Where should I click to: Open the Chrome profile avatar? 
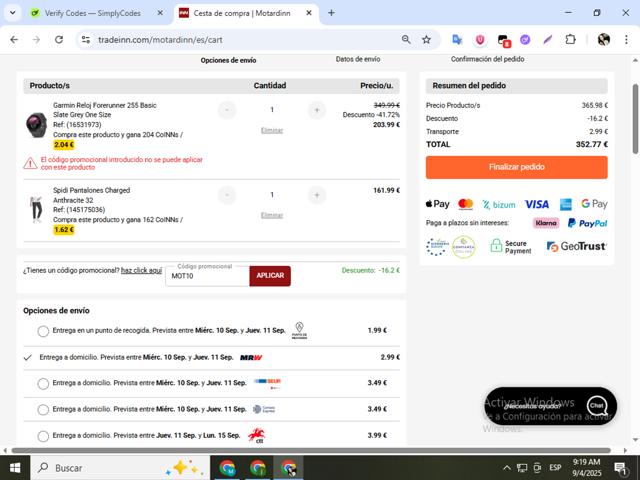(604, 40)
